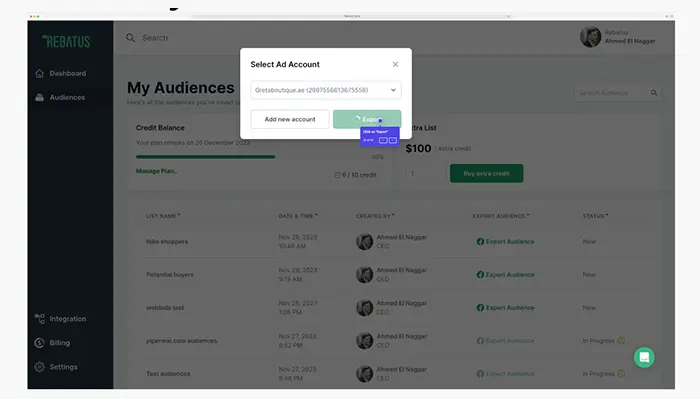The width and height of the screenshot is (700, 399).
Task: Open Dashboard in the sidebar
Action: (x=67, y=73)
